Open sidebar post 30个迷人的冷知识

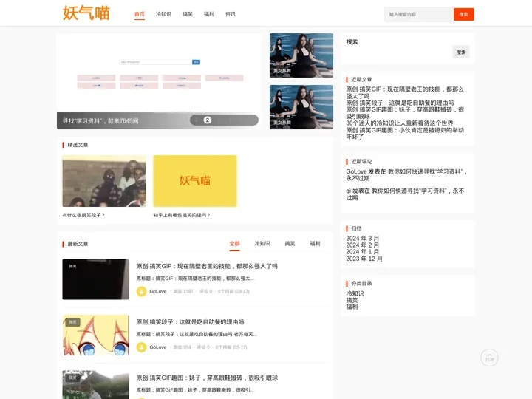399,123
